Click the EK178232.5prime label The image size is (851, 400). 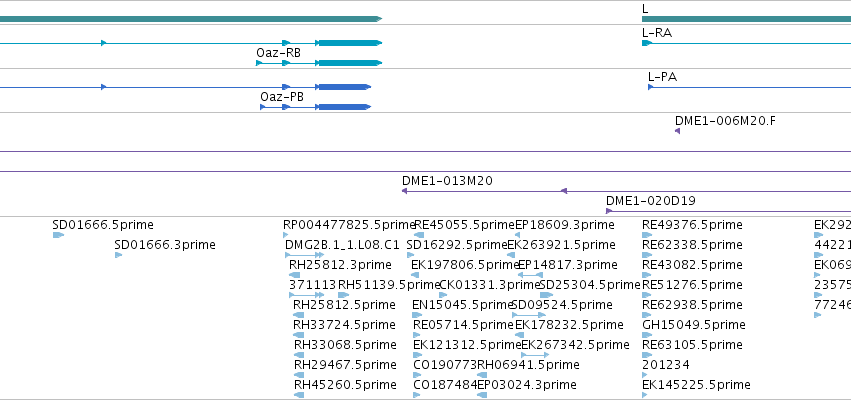click(x=569, y=325)
